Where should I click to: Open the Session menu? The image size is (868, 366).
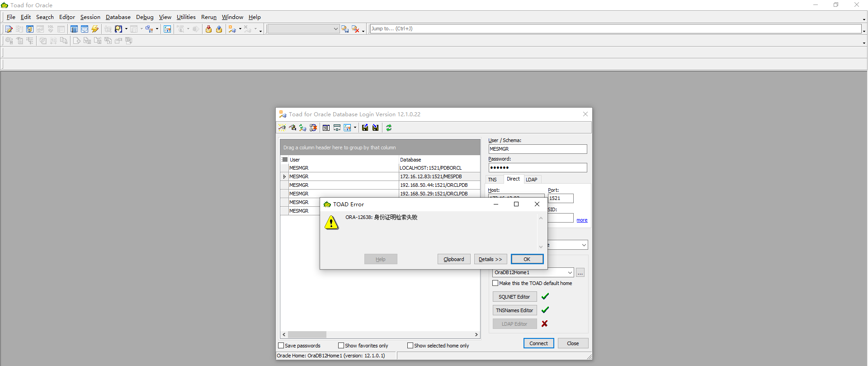pyautogui.click(x=90, y=17)
